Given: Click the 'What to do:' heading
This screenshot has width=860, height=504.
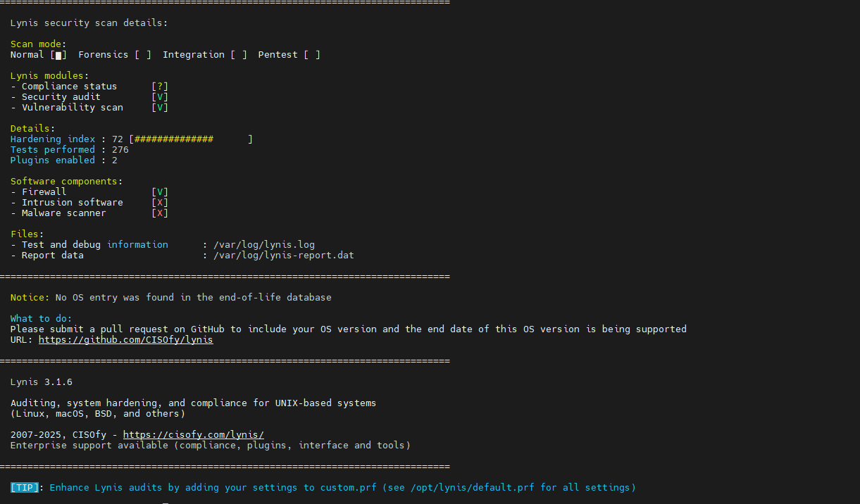Looking at the screenshot, I should [x=42, y=319].
